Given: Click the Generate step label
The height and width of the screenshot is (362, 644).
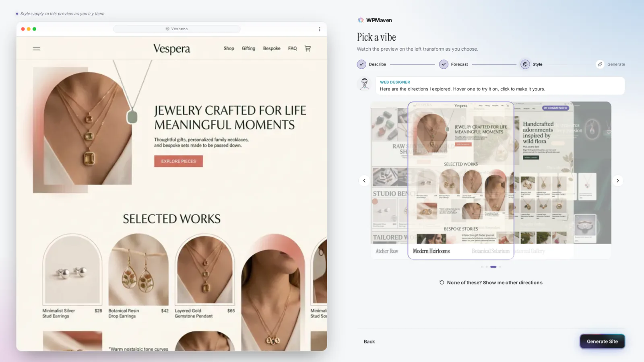Looking at the screenshot, I should click(616, 64).
